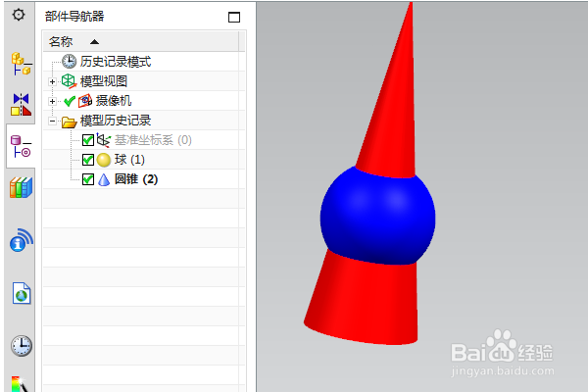Uncheck the 基准坐标系 (0) checkbox
Viewport: 588px width, 392px height.
88,140
